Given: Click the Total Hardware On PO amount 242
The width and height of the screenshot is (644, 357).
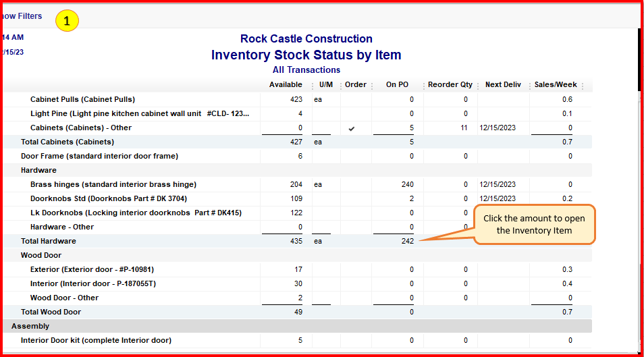Looking at the screenshot, I should [x=408, y=241].
